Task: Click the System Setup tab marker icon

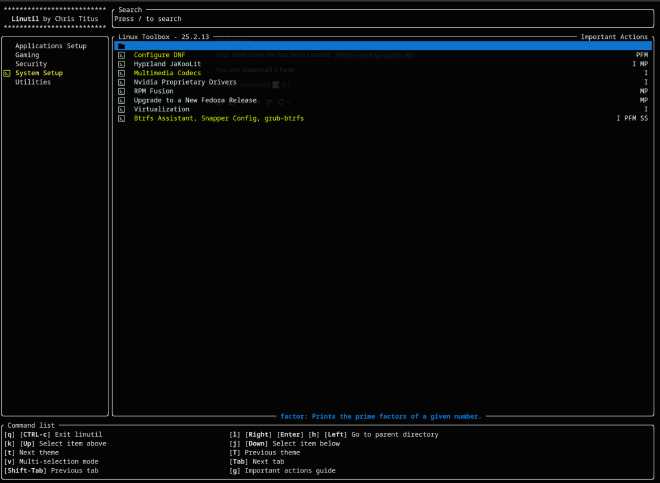Action: [7, 73]
